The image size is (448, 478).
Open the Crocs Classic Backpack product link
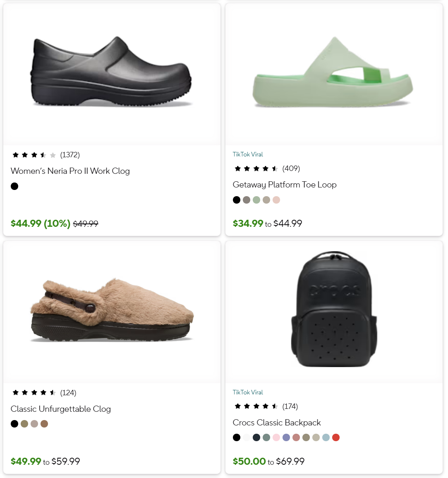point(276,423)
